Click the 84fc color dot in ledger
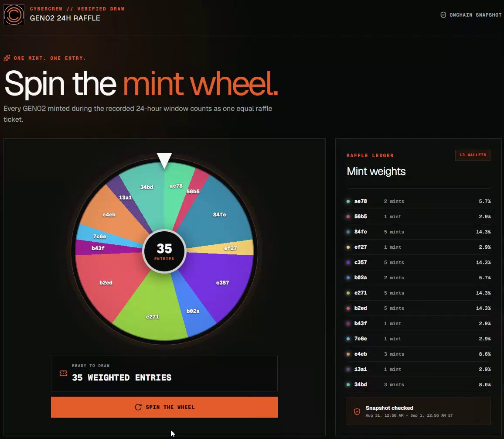 (348, 232)
